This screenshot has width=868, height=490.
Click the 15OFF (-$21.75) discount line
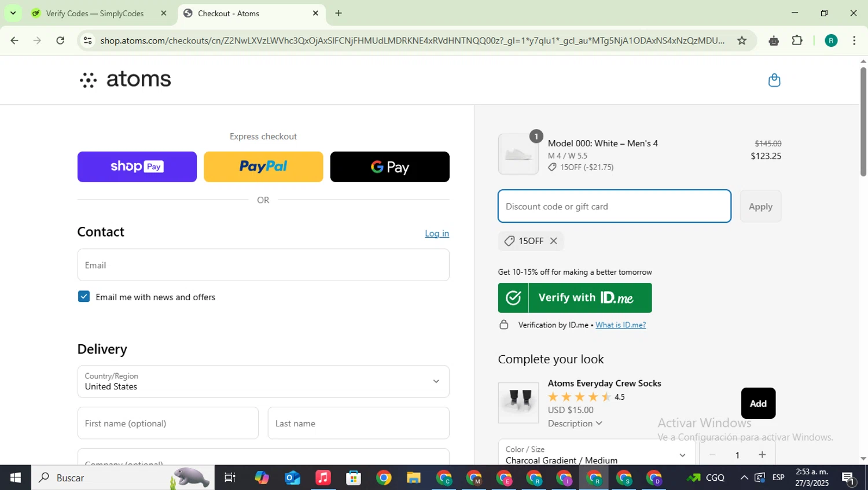[581, 167]
